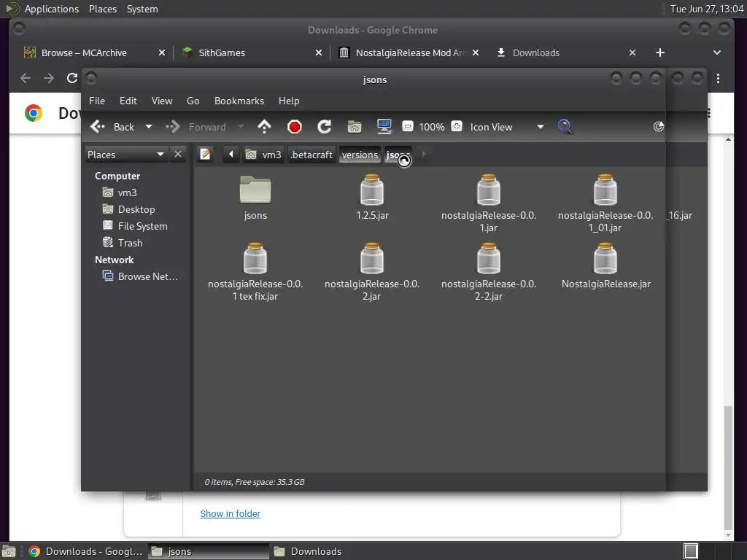Select vm3 in the Places sidebar
This screenshot has width=747, height=560.
point(127,192)
